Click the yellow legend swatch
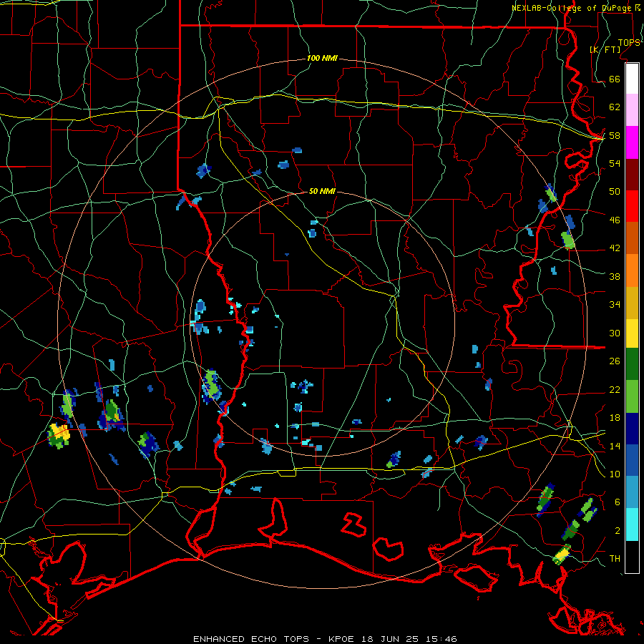This screenshot has width=644, height=644. coord(632,333)
